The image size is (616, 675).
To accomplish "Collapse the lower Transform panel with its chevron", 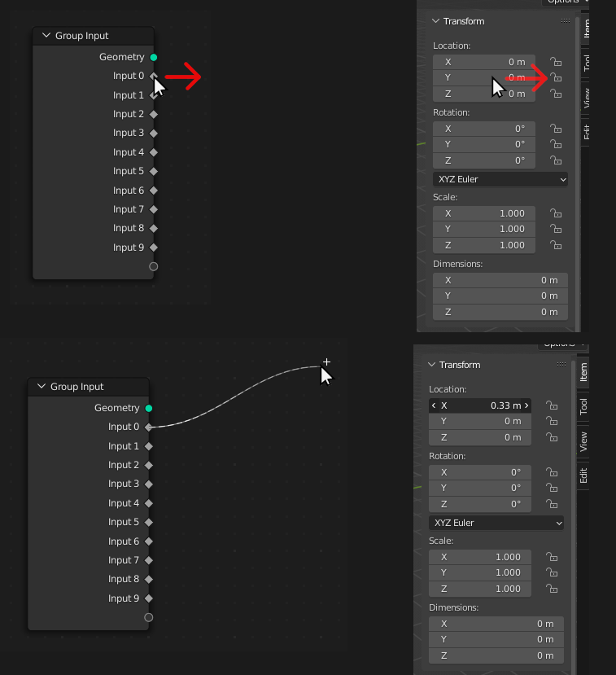I will pos(431,365).
